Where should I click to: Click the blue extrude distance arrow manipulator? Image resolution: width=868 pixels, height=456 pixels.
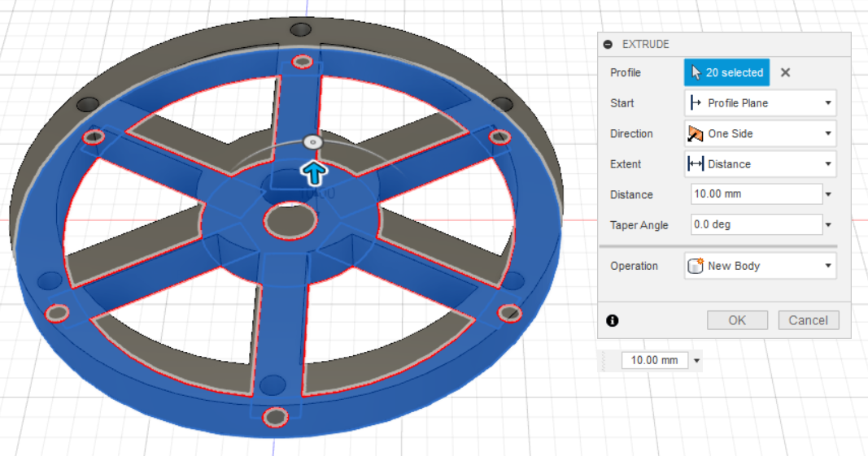coord(314,173)
